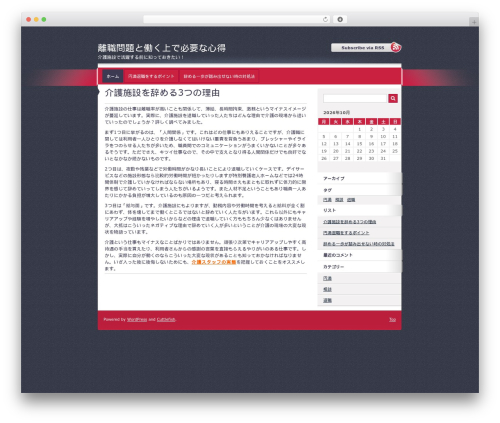The image size is (500, 423).
Task: Click day 31 in the calendar
Action: coord(383,159)
